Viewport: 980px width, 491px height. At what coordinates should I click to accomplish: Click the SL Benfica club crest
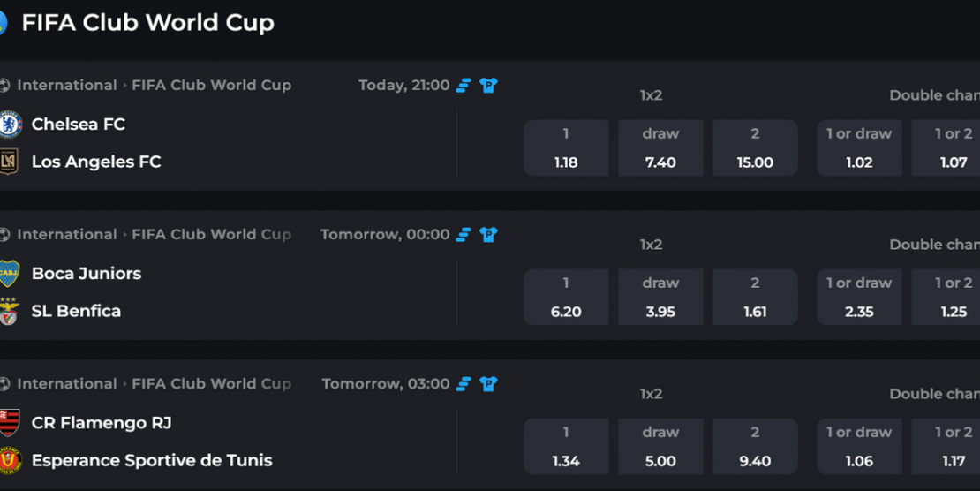[9, 311]
